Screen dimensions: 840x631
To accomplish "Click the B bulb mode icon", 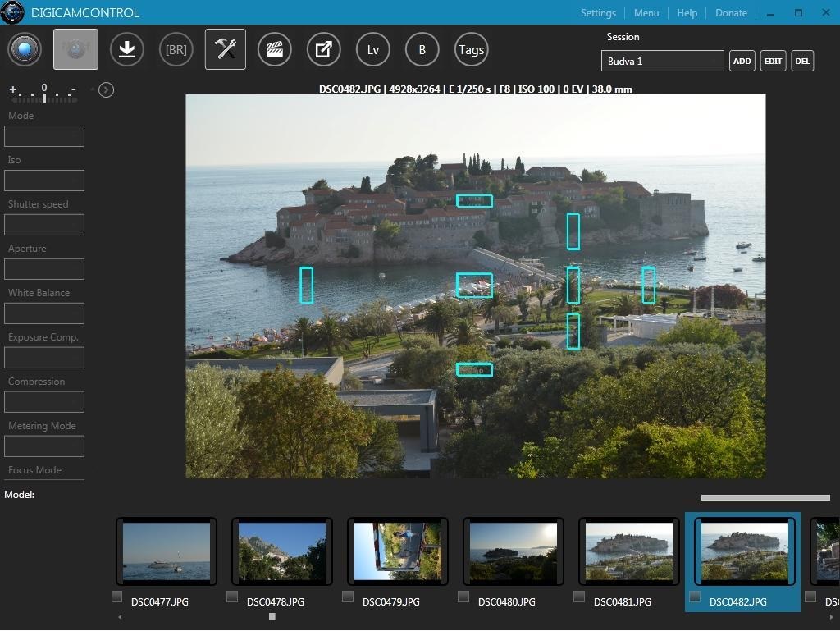I will [422, 49].
